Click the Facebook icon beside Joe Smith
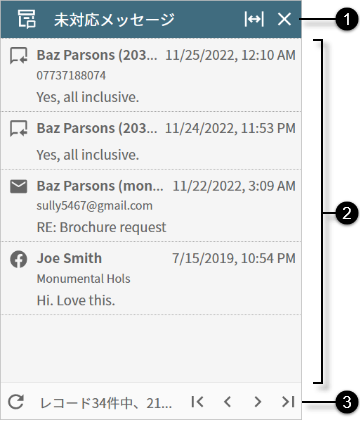 click(x=18, y=259)
